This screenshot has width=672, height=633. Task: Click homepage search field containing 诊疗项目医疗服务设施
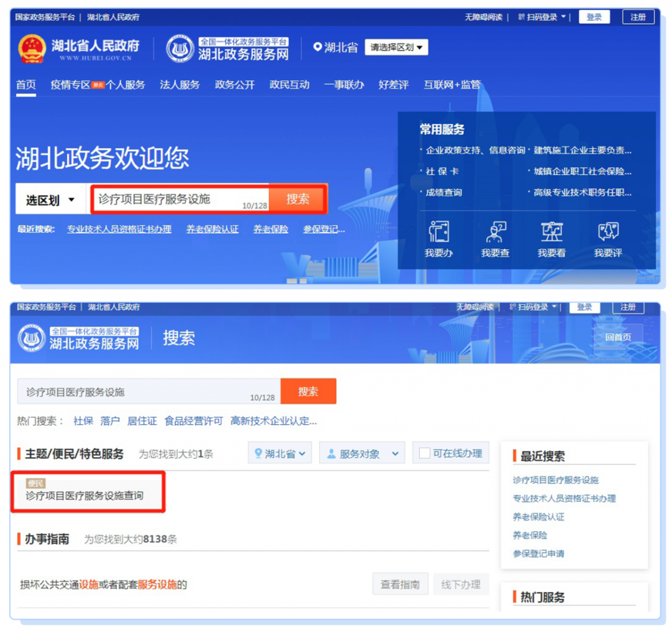[x=180, y=199]
